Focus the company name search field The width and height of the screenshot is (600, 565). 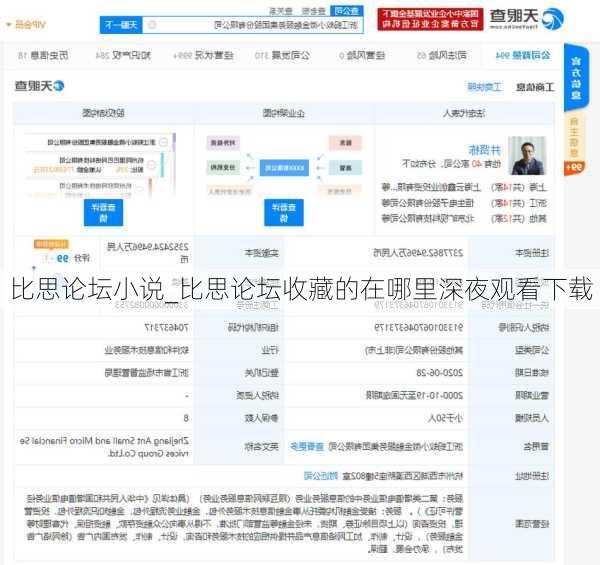click(253, 25)
